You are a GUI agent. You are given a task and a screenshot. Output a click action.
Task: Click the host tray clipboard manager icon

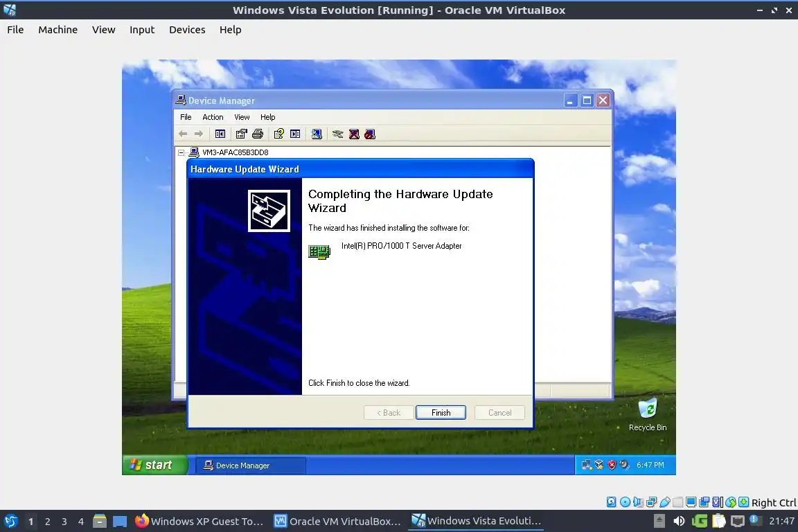[718, 521]
